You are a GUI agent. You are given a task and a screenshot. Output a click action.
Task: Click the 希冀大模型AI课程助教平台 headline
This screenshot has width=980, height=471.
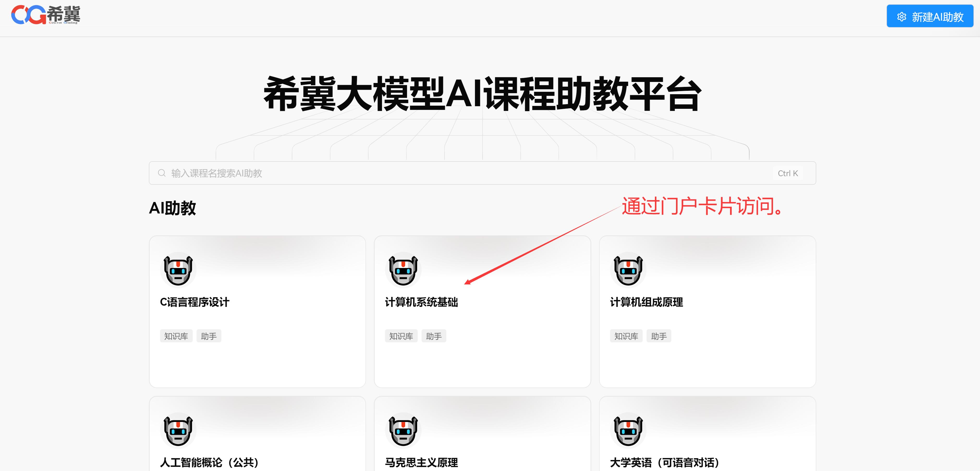coord(482,93)
